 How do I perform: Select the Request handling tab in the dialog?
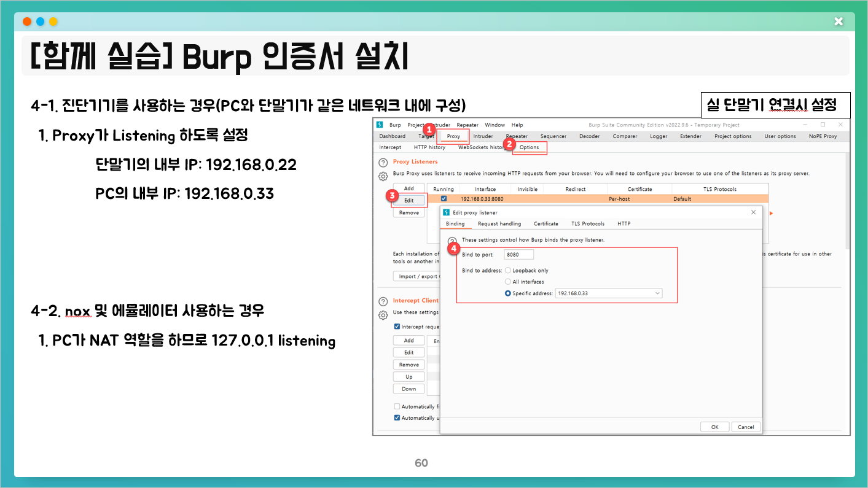click(x=499, y=223)
